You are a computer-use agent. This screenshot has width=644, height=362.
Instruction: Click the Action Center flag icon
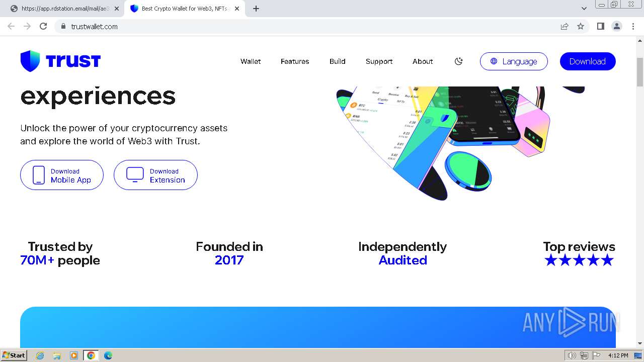tap(596, 355)
